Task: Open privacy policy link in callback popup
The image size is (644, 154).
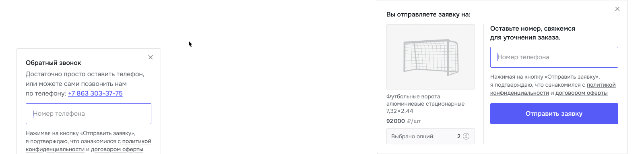Action: pos(89,145)
